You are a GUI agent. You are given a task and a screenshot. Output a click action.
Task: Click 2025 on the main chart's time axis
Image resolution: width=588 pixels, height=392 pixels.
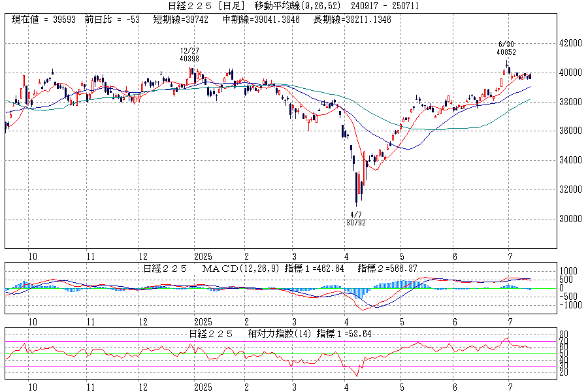click(203, 257)
